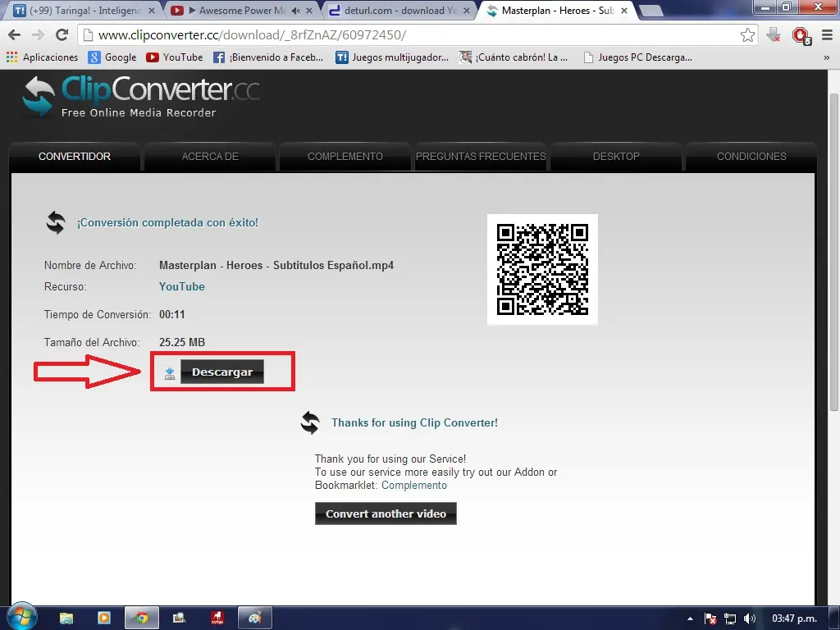Switch to the deturl.com tab
The image size is (840, 630).
coord(399,10)
